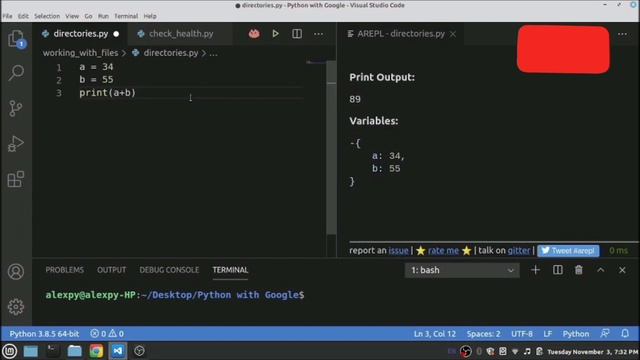Open the Edit menu
Screen dimensions: 640x360
click(x=23, y=16)
